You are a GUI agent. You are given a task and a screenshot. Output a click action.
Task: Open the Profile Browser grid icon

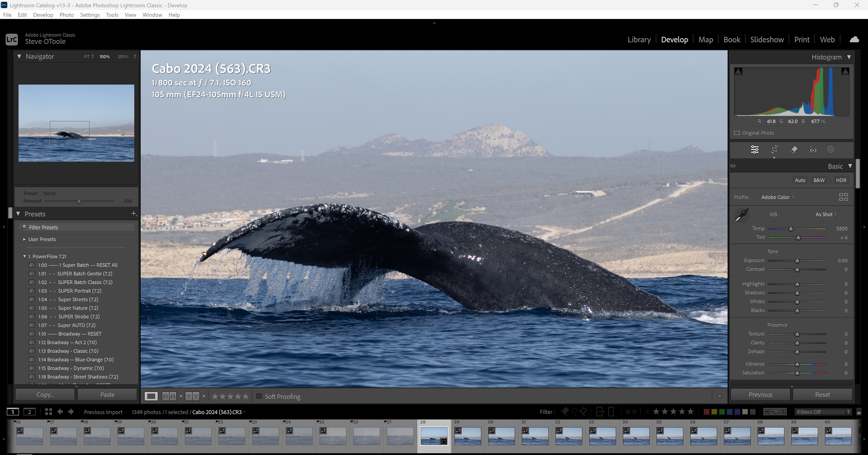click(843, 197)
